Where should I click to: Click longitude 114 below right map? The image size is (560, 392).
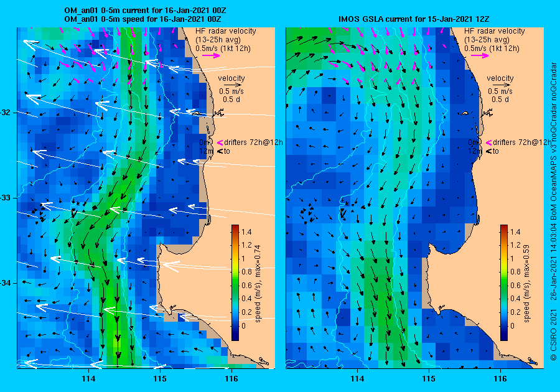(x=357, y=379)
